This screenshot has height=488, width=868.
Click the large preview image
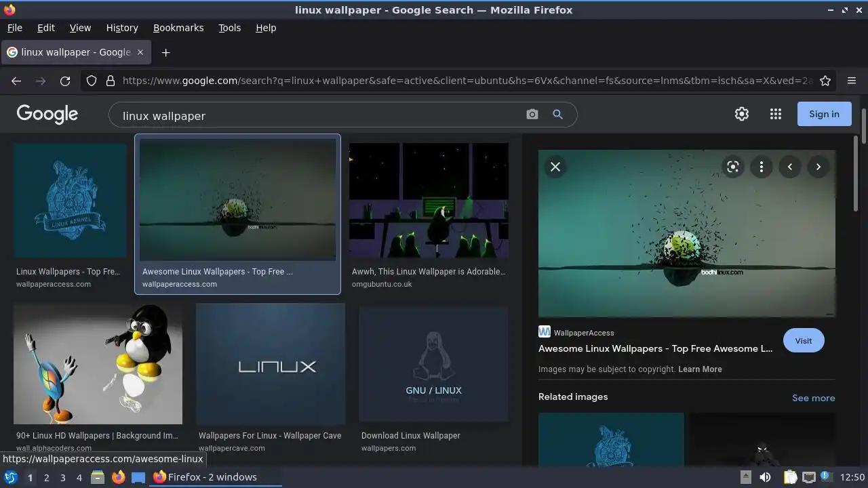coord(687,234)
